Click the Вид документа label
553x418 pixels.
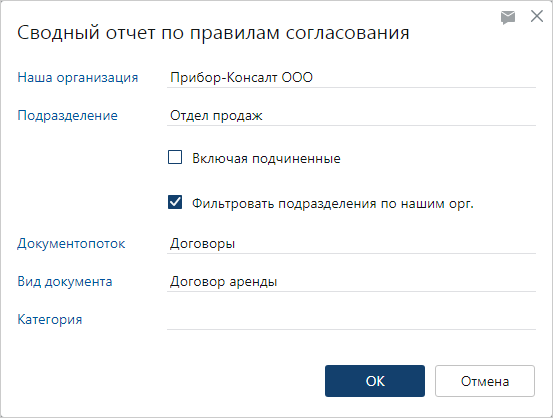pyautogui.click(x=65, y=281)
